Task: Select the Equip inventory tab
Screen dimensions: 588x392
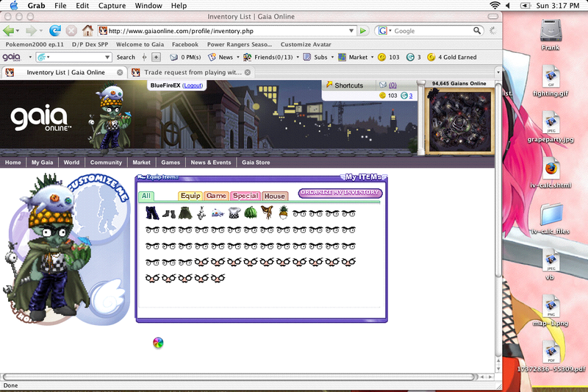Action: click(190, 196)
